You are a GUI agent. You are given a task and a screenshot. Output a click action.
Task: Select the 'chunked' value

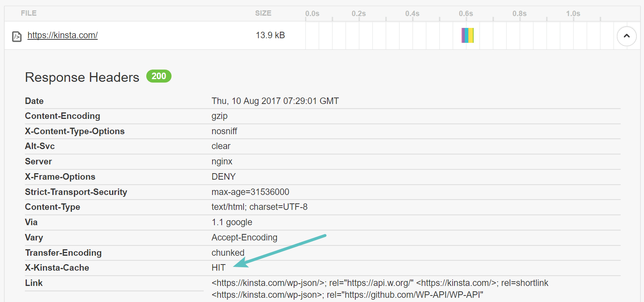[228, 253]
